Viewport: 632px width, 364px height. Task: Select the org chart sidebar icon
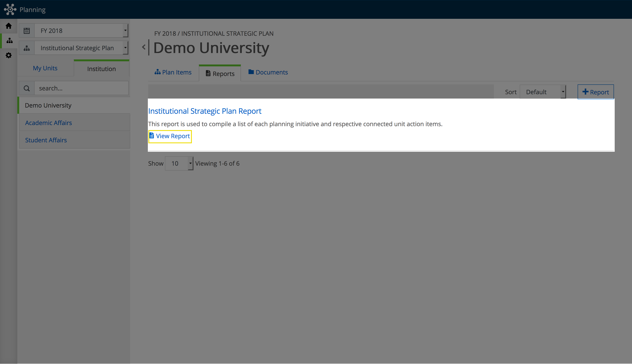click(x=9, y=40)
